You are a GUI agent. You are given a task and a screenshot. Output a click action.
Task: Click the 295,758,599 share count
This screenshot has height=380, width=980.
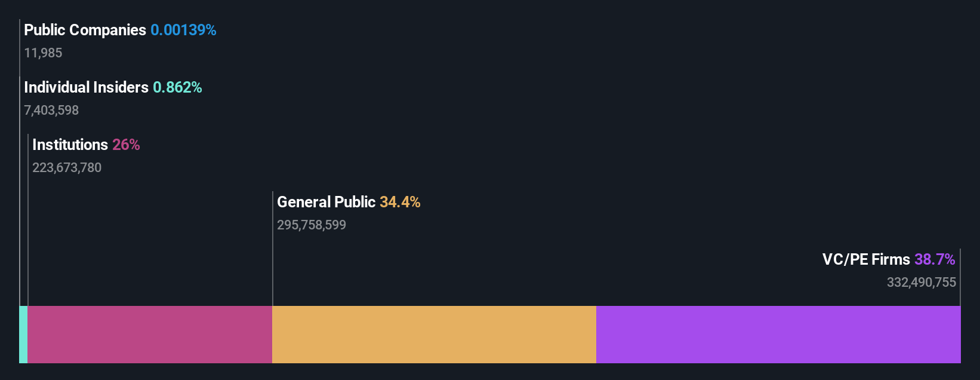point(312,225)
